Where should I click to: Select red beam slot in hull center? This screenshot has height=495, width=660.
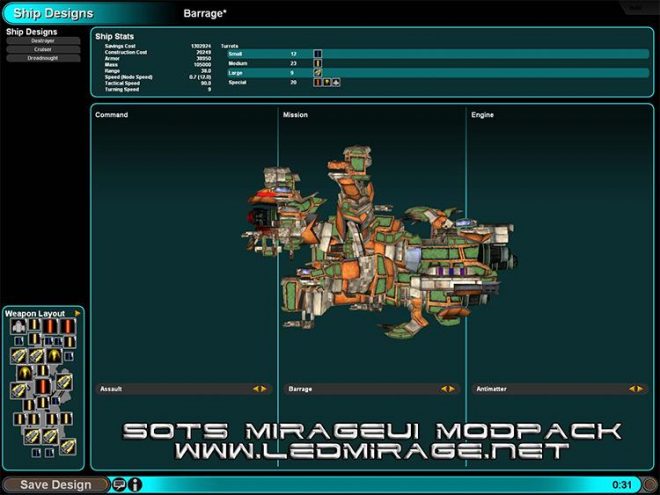(43, 387)
